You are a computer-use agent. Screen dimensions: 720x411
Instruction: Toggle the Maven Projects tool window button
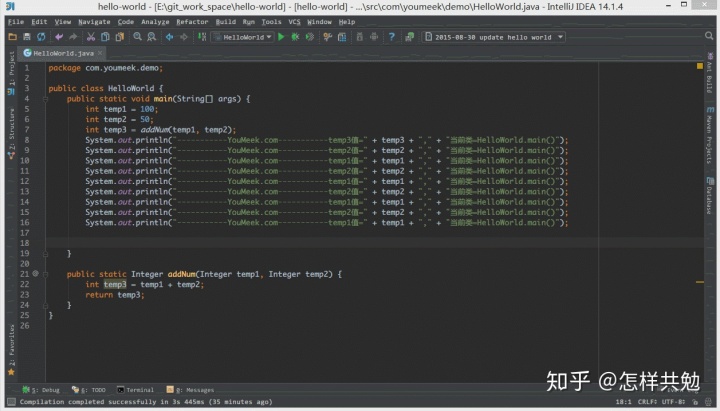709,135
